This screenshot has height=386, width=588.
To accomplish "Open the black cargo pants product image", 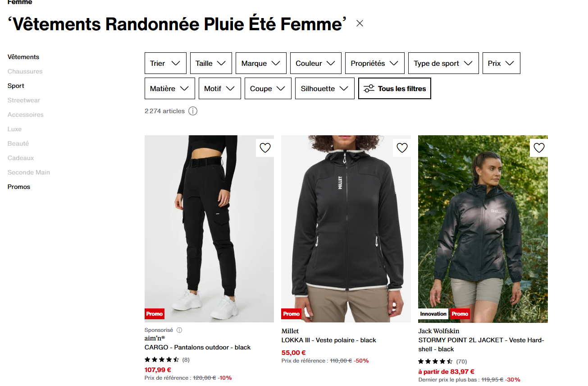I will (x=209, y=229).
